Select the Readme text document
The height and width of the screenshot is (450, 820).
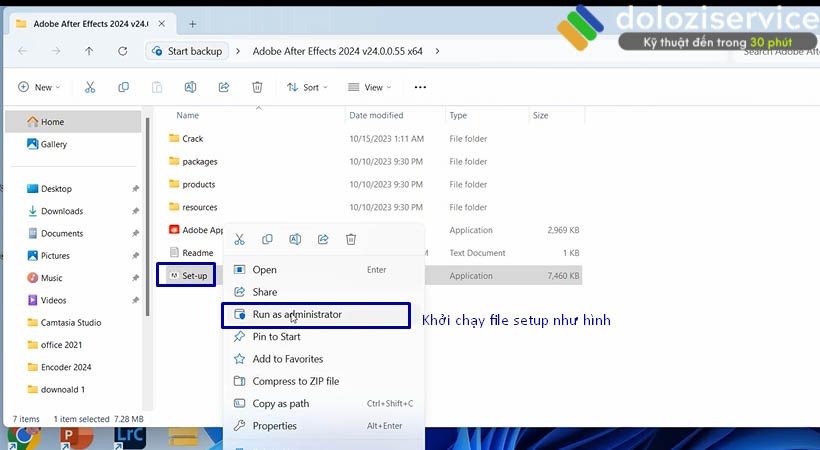191,253
